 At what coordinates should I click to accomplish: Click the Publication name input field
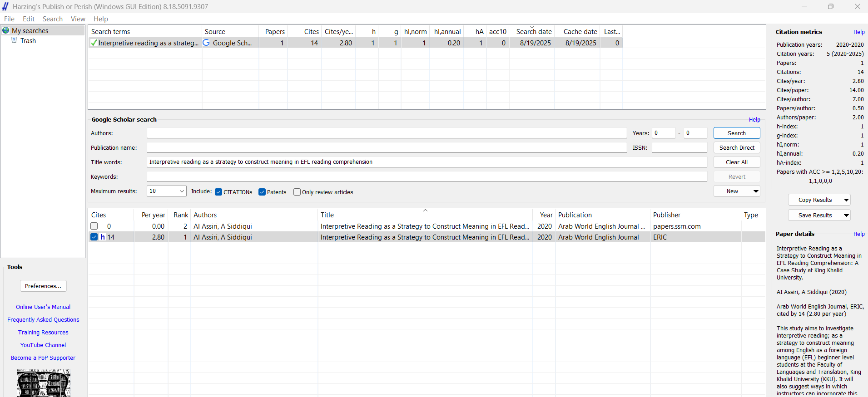click(387, 147)
